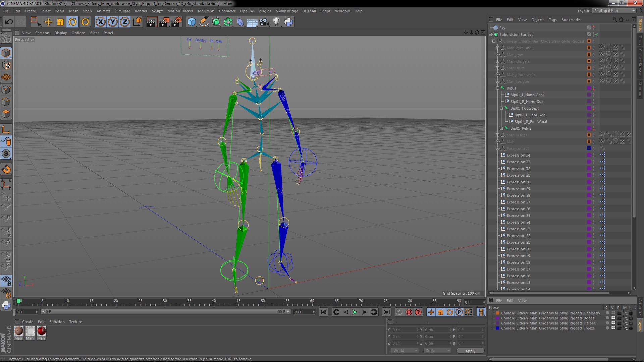The height and width of the screenshot is (362, 644).
Task: Enable the Axis mode tool
Action: coord(6,129)
